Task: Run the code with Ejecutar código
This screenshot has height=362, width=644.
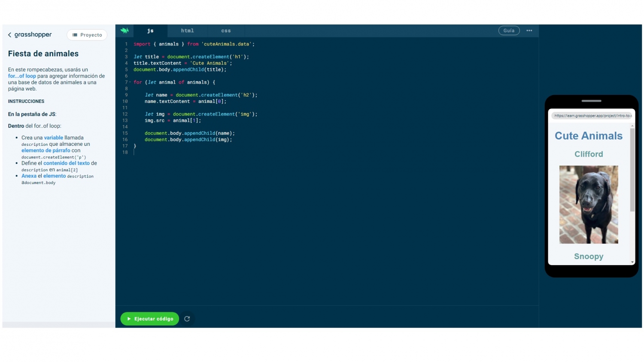Action: [x=150, y=319]
